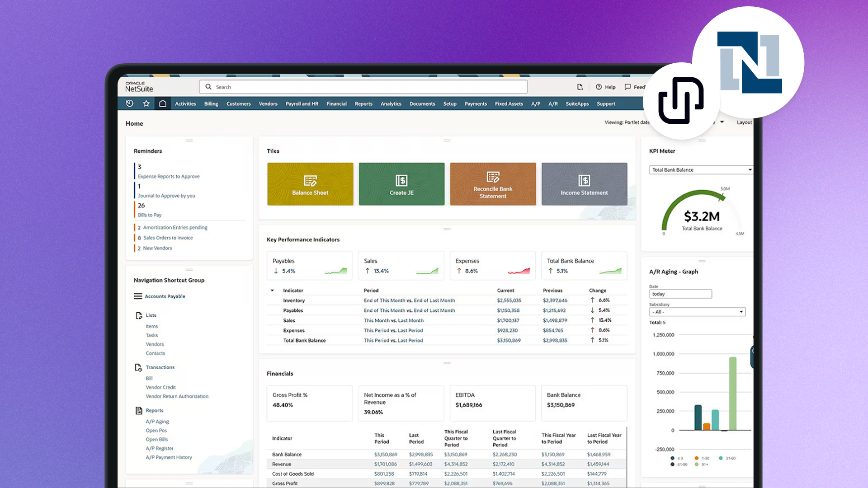Collapse the Indicator table expander arrow
Screen dimensions: 868x488
272,291
